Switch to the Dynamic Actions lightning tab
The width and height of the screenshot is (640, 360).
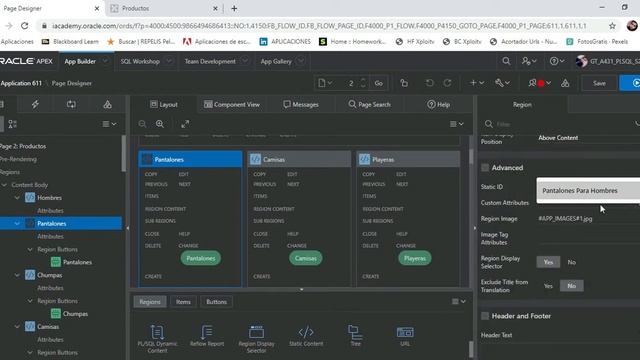tap(36, 104)
